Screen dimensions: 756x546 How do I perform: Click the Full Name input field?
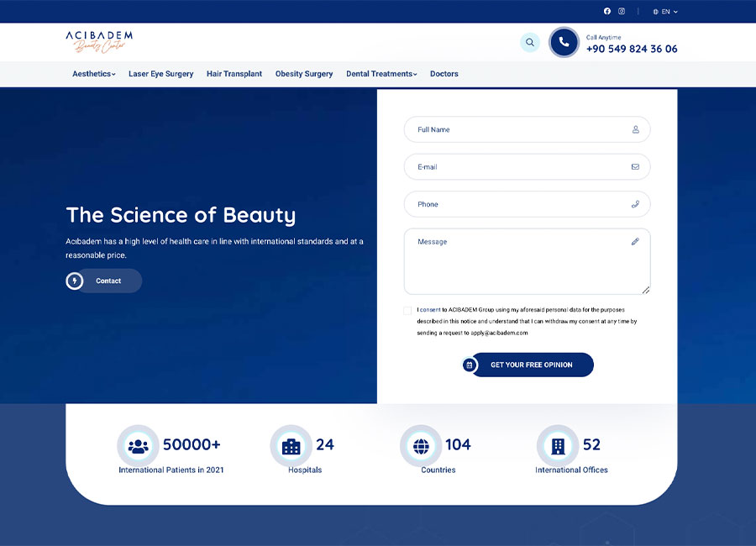click(x=527, y=129)
